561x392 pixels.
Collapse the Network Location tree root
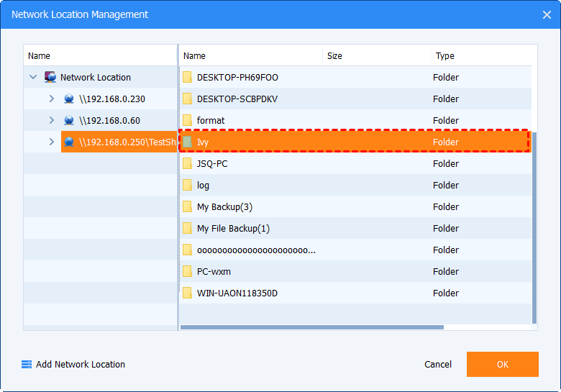[x=33, y=77]
